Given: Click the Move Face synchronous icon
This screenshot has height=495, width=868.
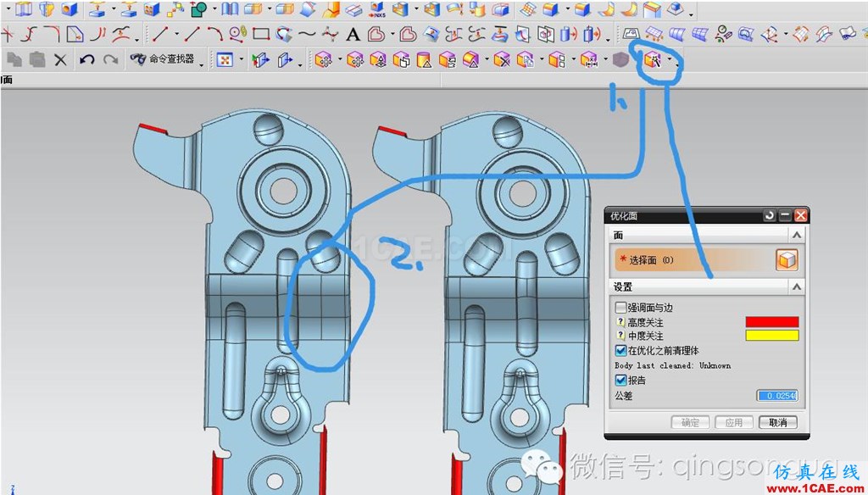Looking at the screenshot, I should 323,59.
